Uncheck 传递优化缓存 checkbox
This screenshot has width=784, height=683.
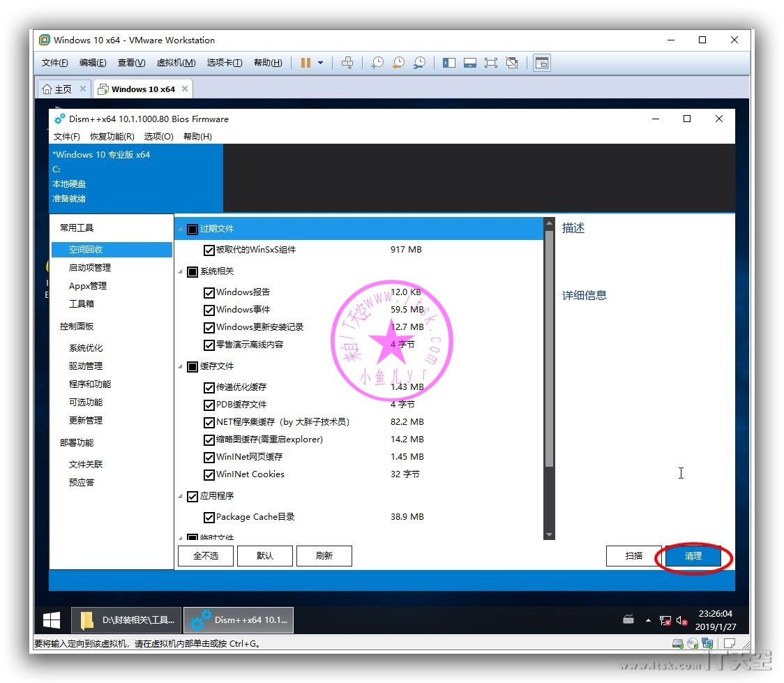(209, 387)
